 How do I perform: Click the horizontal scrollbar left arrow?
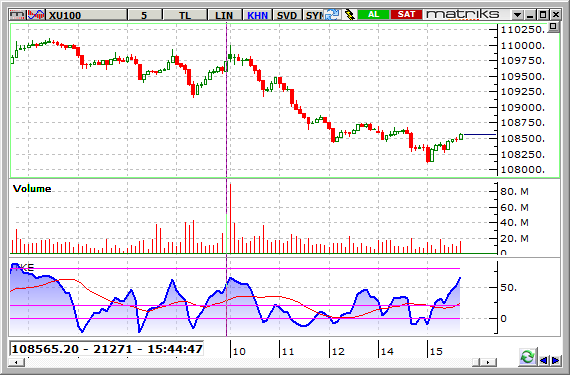(x=17, y=362)
